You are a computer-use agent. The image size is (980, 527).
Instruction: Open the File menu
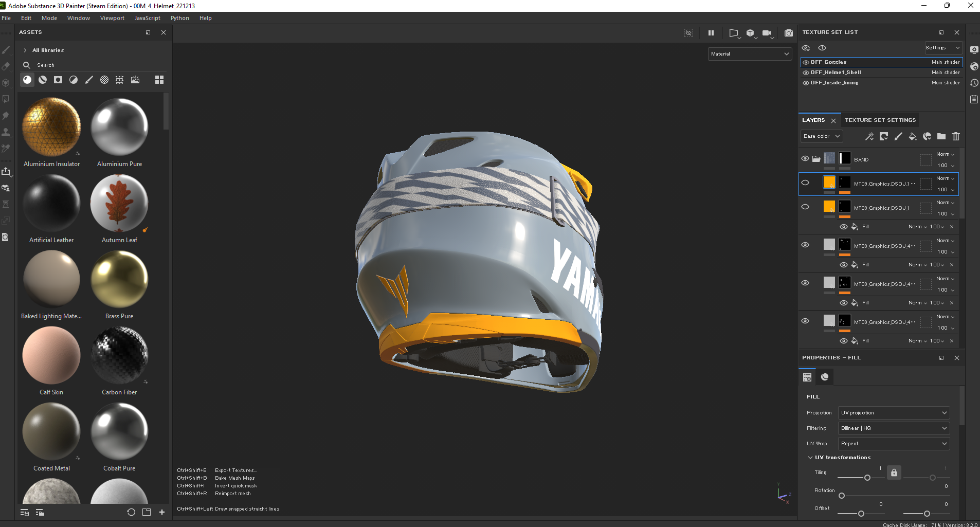6,18
